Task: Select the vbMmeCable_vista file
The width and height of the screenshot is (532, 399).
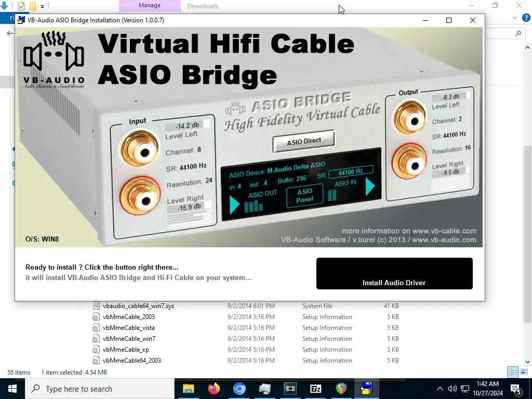Action: click(x=129, y=327)
